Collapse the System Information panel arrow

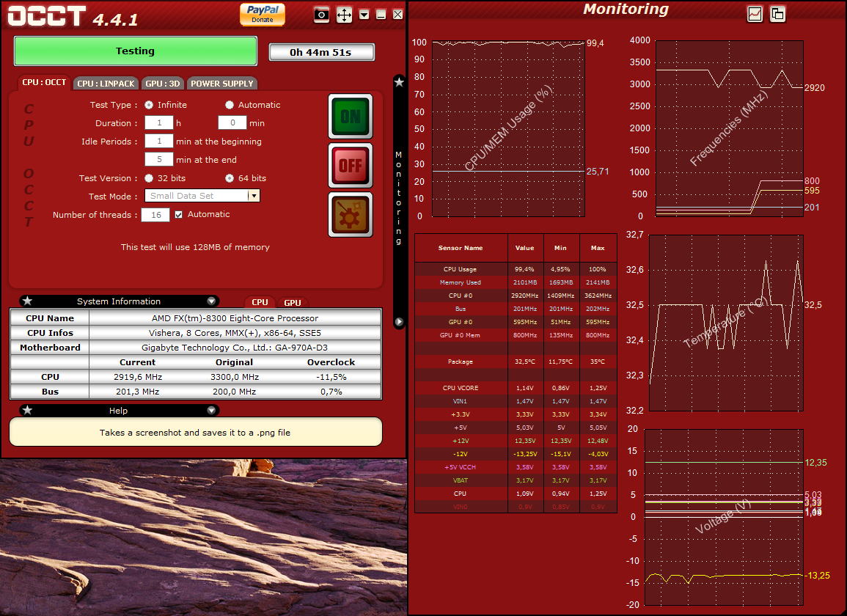pyautogui.click(x=211, y=301)
